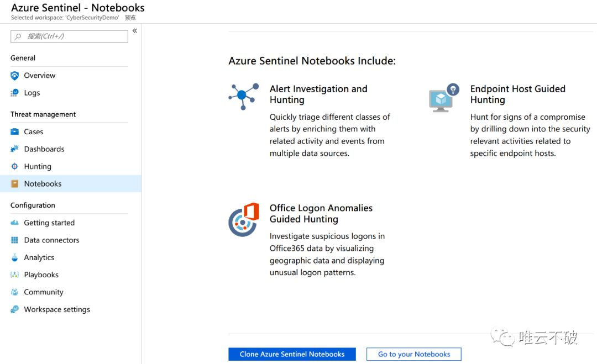Select the Cases briefcase icon
Viewport: 597px width, 364px height.
[x=14, y=131]
